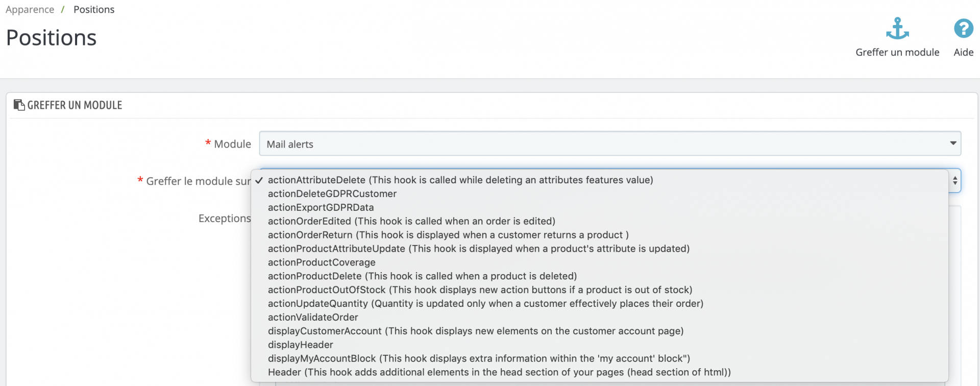Choose actionProductAttributeUpdate option
The width and height of the screenshot is (980, 386).
[x=478, y=249]
